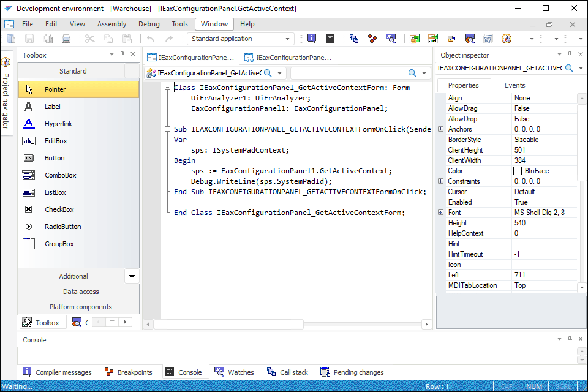588x392 pixels.
Task: Expand the Data access toolbox group
Action: tap(80, 292)
